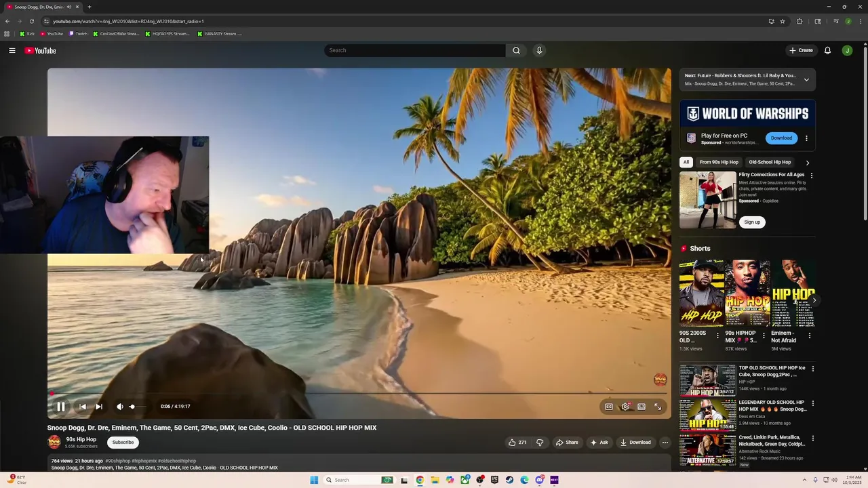868x488 pixels.
Task: Show more Shorts with the right arrow
Action: click(x=814, y=300)
